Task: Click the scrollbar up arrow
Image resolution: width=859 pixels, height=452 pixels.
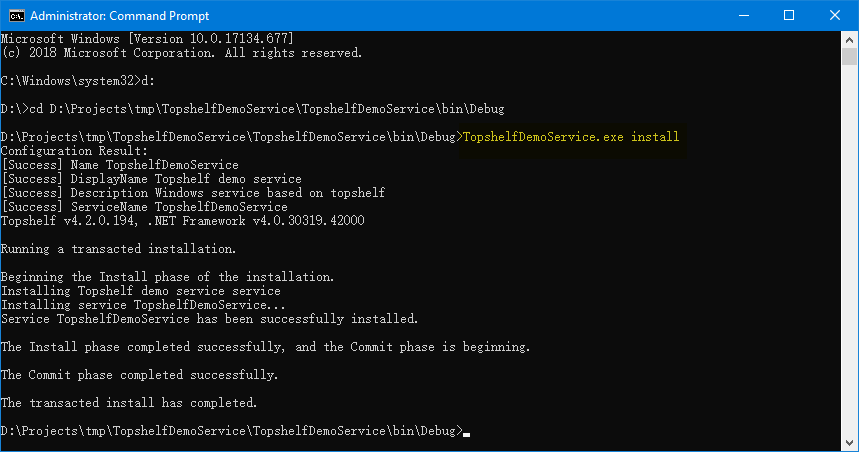Action: 849,40
